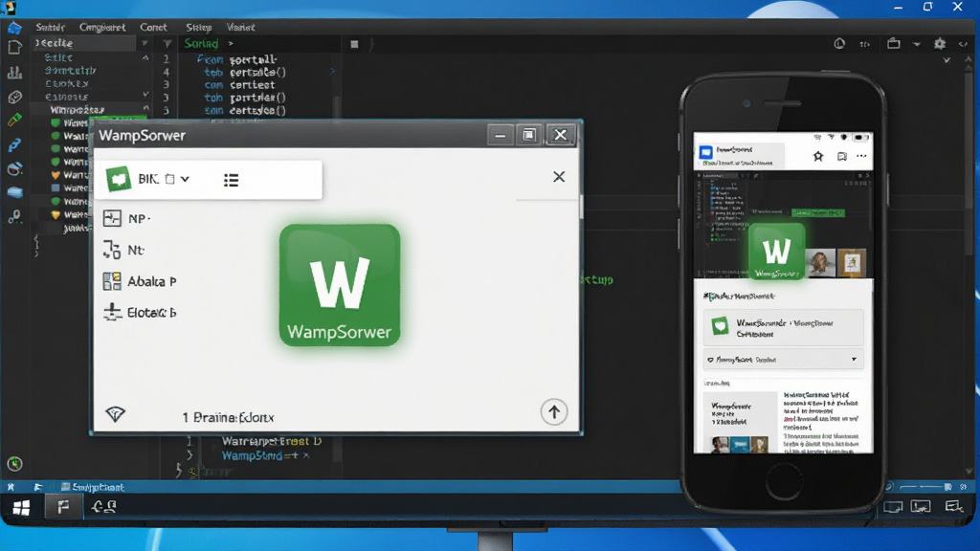The width and height of the screenshot is (980, 551).
Task: Click the reader view icon on phone browser
Action: tap(842, 156)
